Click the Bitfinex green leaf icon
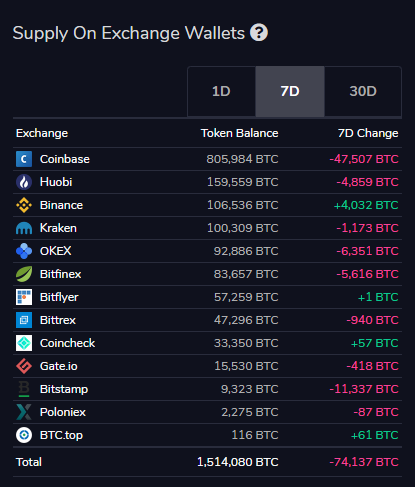The width and height of the screenshot is (415, 487). tap(24, 274)
